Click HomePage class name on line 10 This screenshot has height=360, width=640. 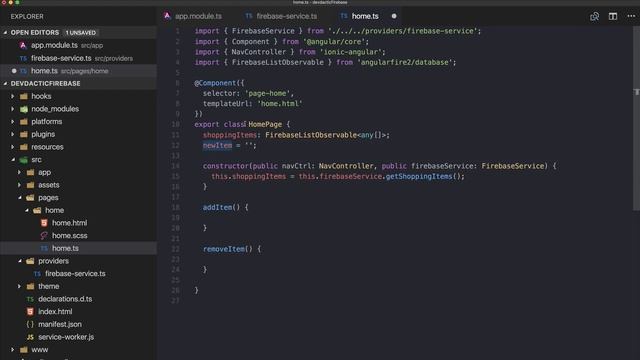coord(265,124)
